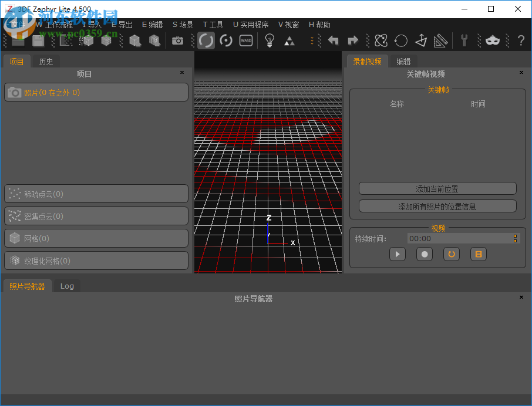Screen dimensions: 532x406
Task: Open settings with the wrench icon
Action: tap(464, 40)
